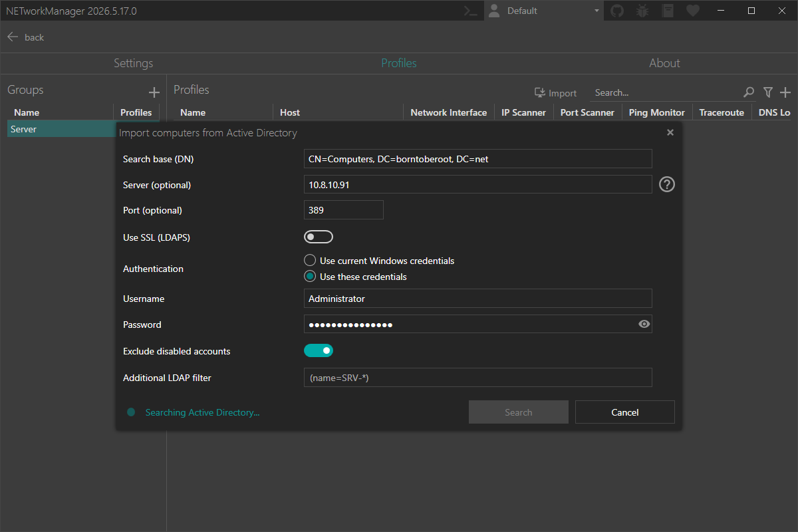
Task: Focus the Port field showing 389
Action: (x=344, y=209)
